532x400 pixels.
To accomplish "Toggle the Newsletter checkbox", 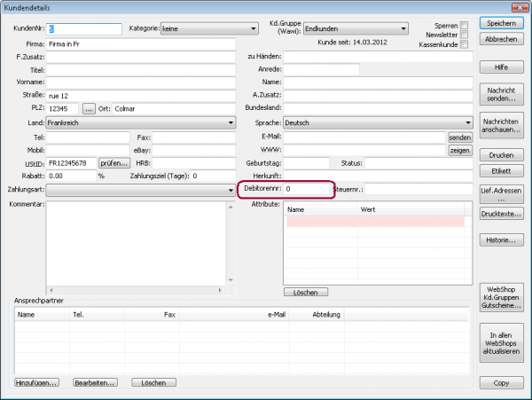I will click(x=465, y=35).
